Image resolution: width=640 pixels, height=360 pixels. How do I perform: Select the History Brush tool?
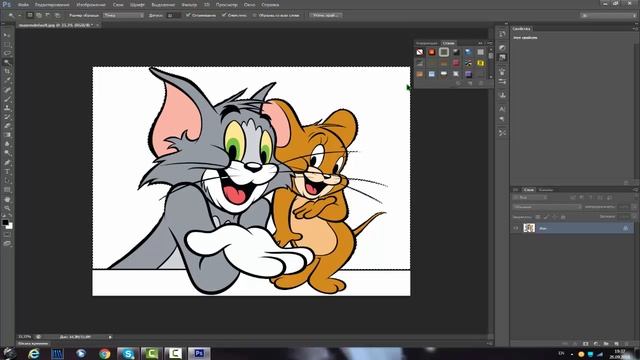coord(7,117)
